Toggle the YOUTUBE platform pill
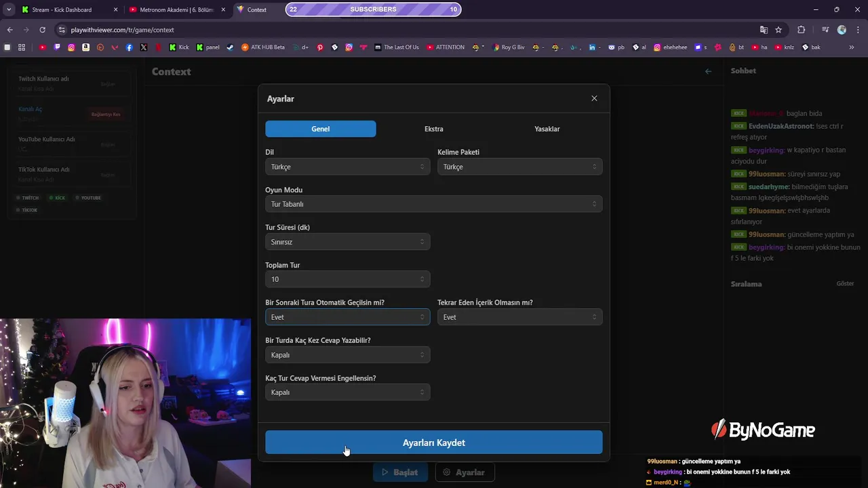This screenshot has height=488, width=868. (x=88, y=198)
